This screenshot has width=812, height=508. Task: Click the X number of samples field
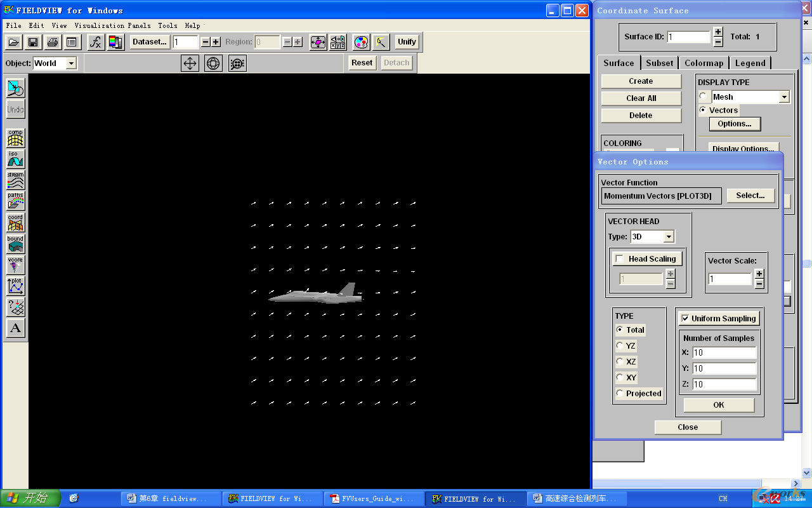(x=724, y=352)
